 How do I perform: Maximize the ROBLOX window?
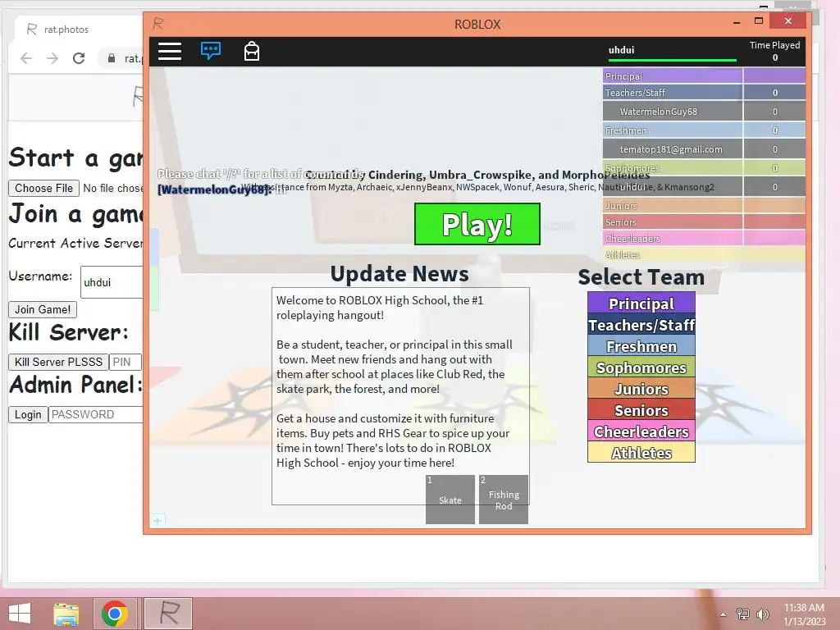(x=759, y=21)
